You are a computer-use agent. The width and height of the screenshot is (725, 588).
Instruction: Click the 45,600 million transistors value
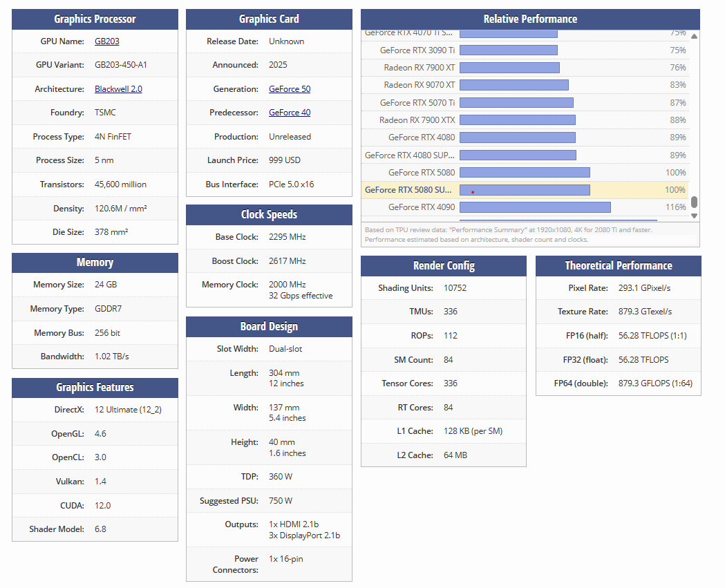(121, 184)
